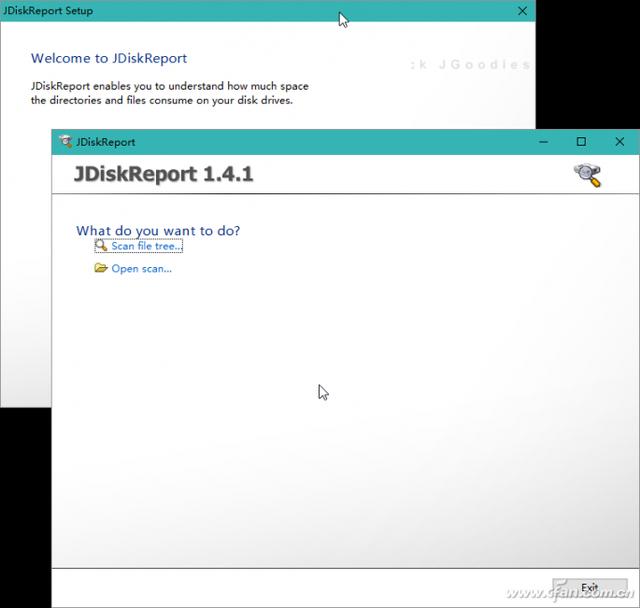Close the JDiskReport window

click(620, 142)
